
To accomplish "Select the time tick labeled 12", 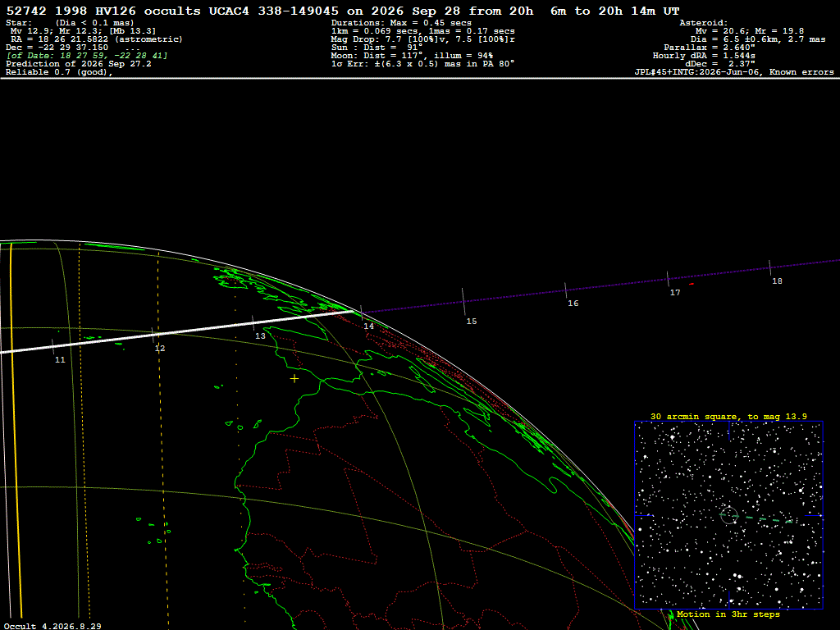I will click(x=153, y=336).
